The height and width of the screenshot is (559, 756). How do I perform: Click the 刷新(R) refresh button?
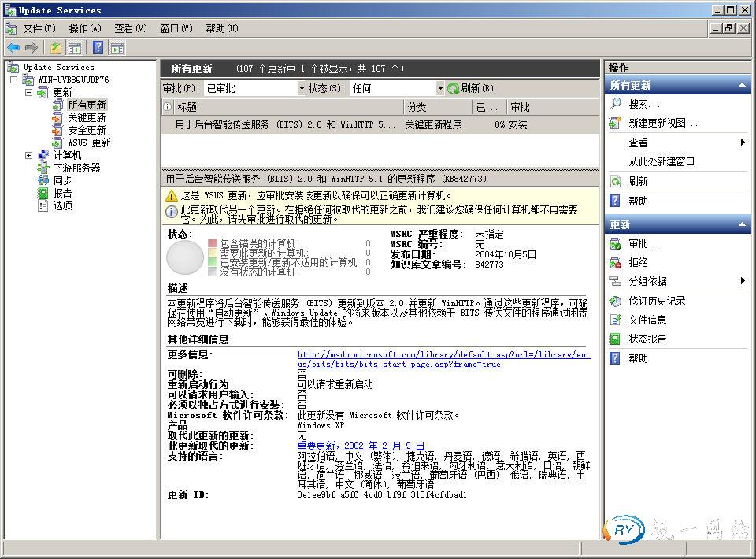[474, 87]
